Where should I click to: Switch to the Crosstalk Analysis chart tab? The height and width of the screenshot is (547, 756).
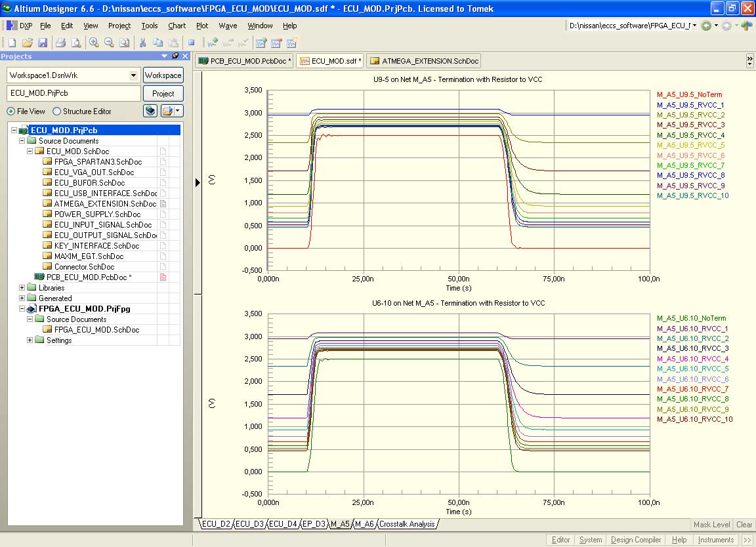408,524
